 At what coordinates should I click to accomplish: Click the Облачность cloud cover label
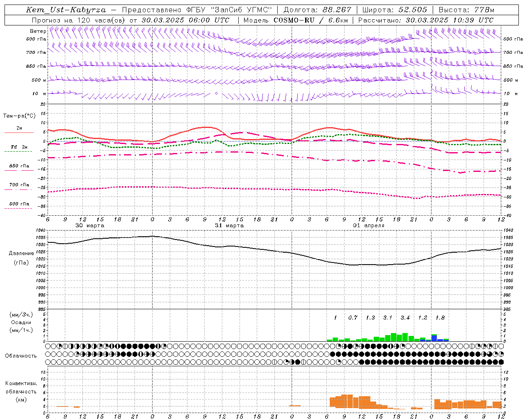[x=21, y=356]
